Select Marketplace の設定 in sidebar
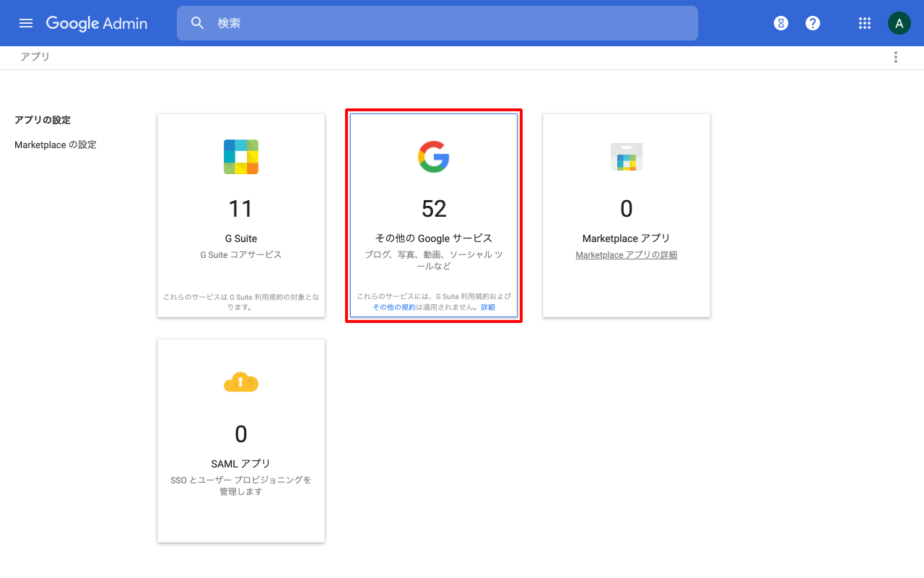The width and height of the screenshot is (924, 578). (x=56, y=144)
